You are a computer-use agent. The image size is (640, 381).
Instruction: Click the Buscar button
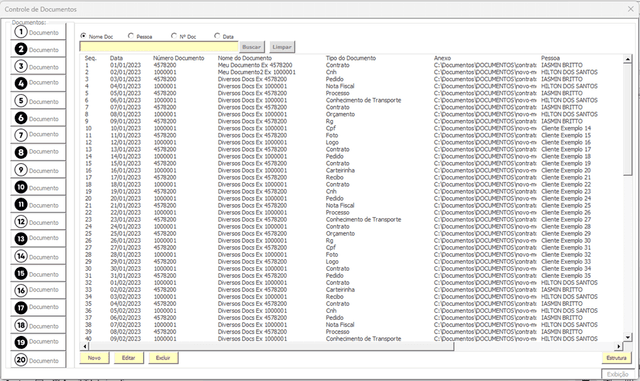point(251,47)
